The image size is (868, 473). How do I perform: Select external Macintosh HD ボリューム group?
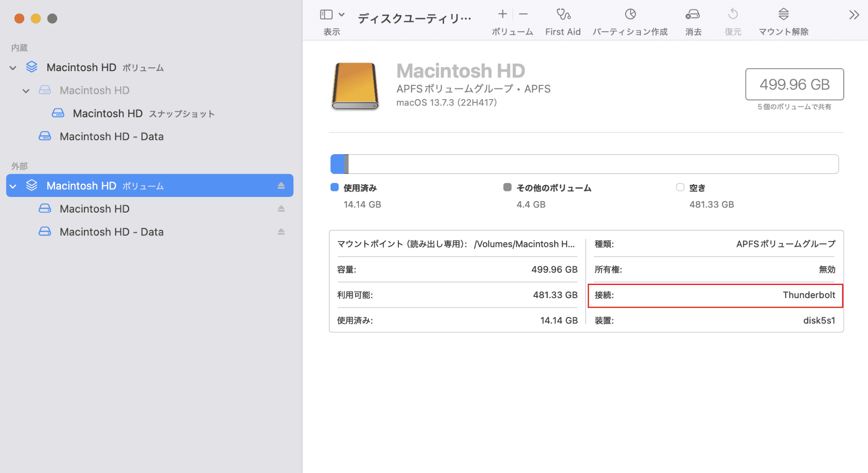coord(150,185)
